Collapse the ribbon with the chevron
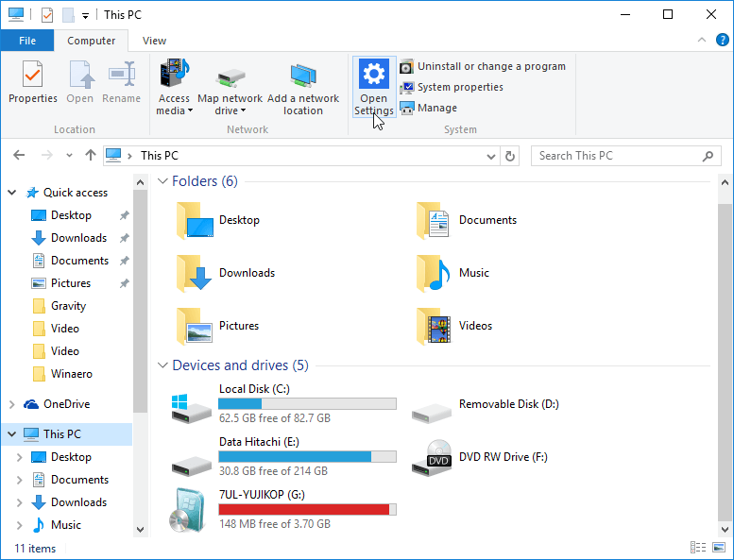 point(702,41)
